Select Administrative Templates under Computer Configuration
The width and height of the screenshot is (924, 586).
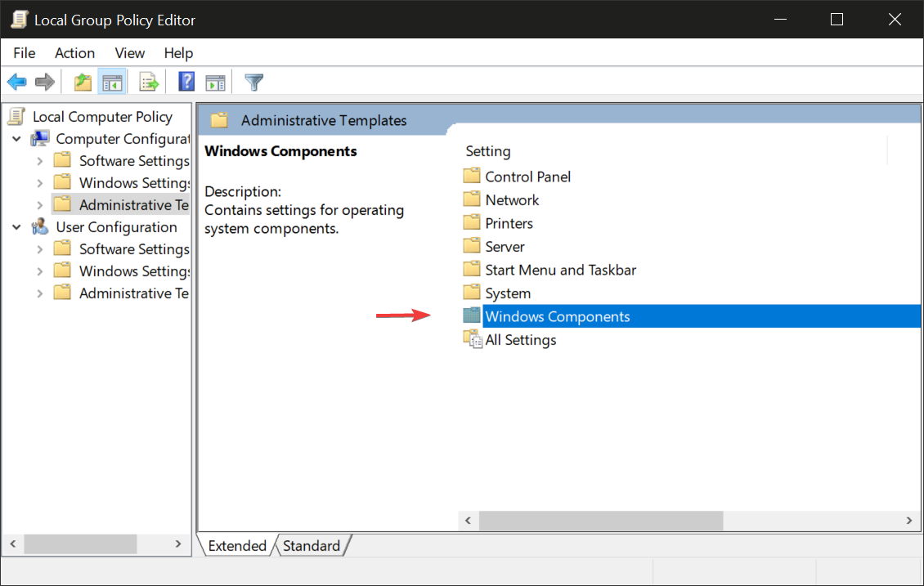(x=134, y=205)
